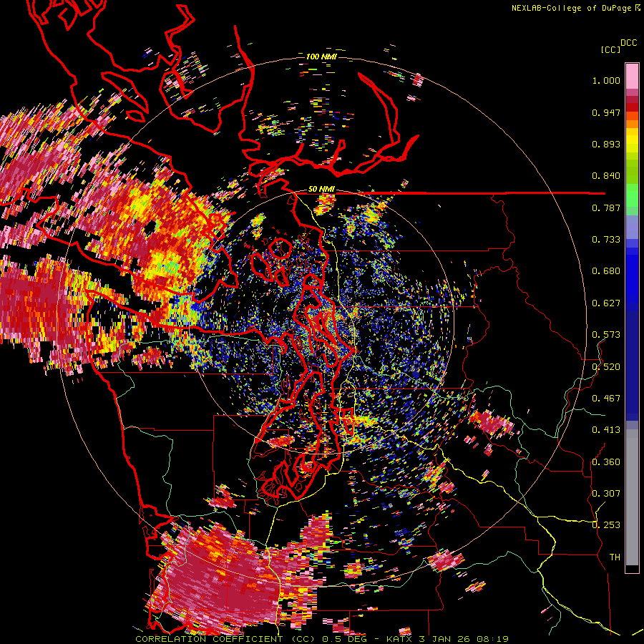The image size is (644, 644).
Task: Click the TH threshold label on the legend
Action: point(615,557)
